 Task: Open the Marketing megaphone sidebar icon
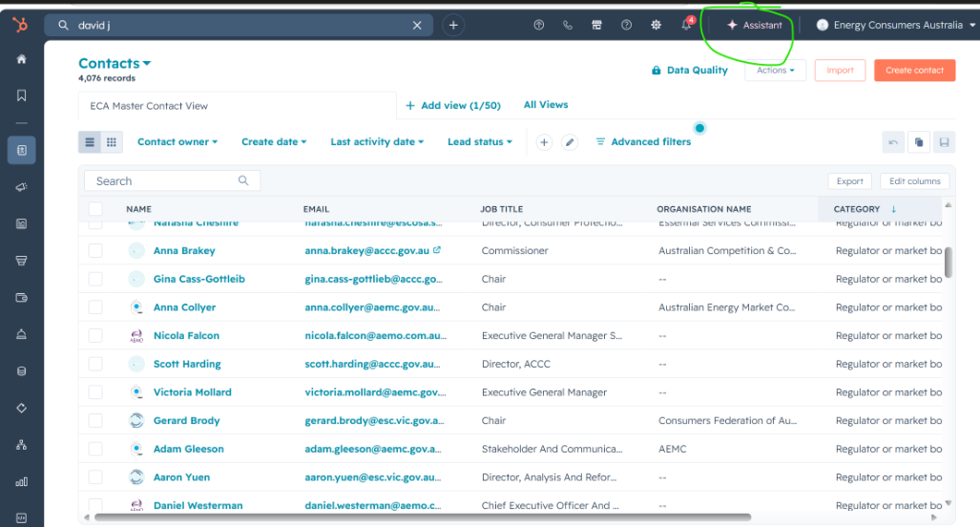click(x=21, y=187)
